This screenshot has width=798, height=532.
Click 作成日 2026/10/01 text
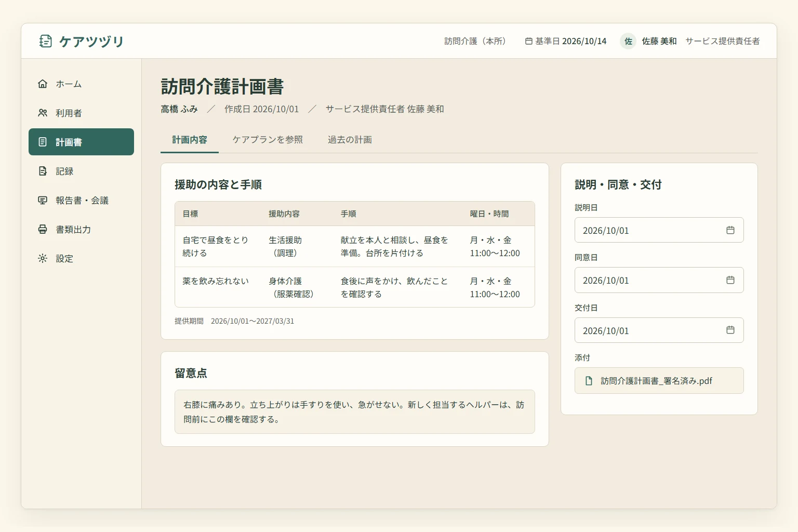(x=262, y=109)
